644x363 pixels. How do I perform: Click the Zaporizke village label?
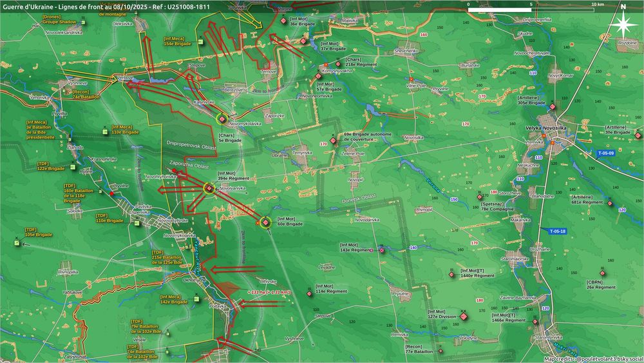pos(274,116)
